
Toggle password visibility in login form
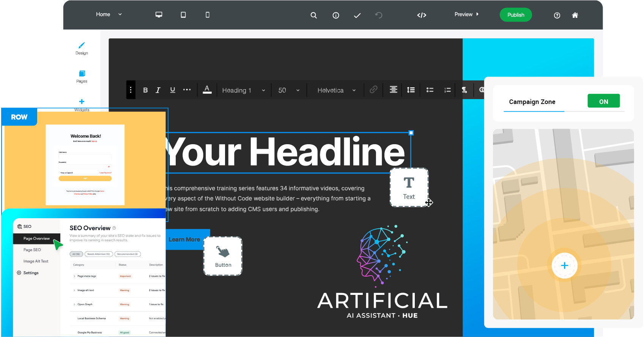click(109, 167)
